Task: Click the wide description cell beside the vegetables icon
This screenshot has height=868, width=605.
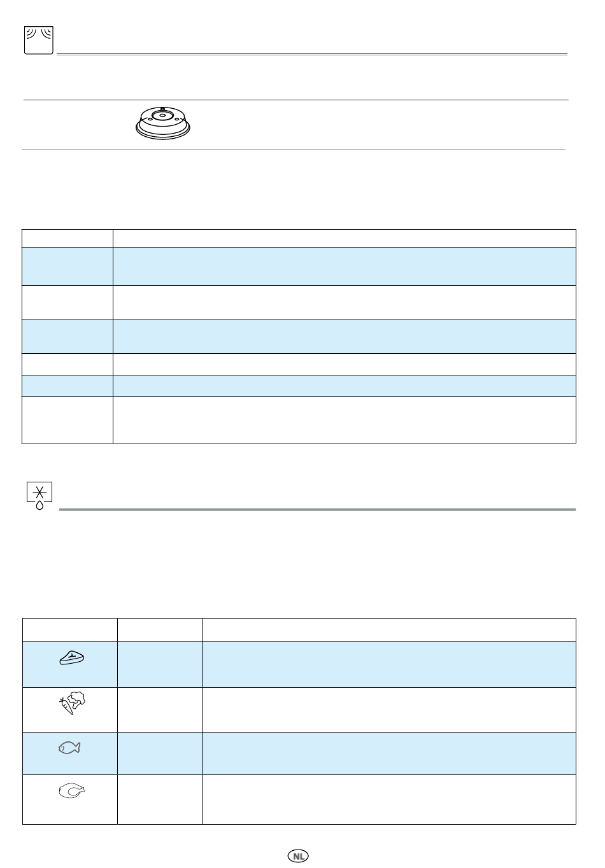Action: [389, 710]
